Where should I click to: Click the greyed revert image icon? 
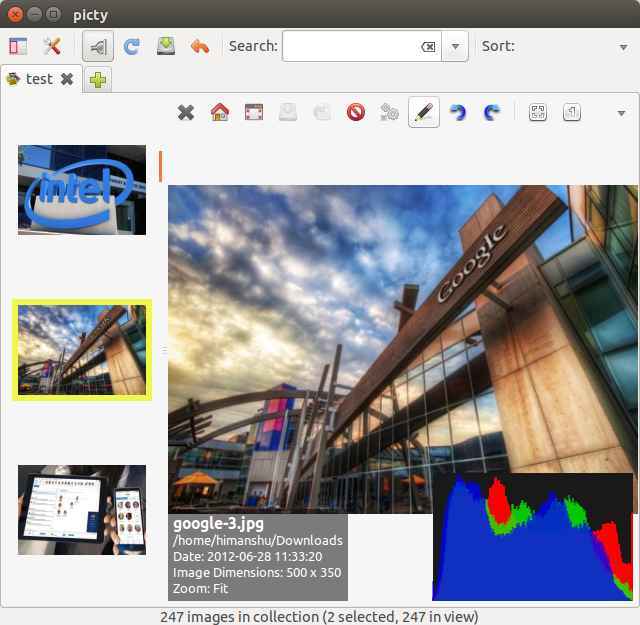[322, 112]
